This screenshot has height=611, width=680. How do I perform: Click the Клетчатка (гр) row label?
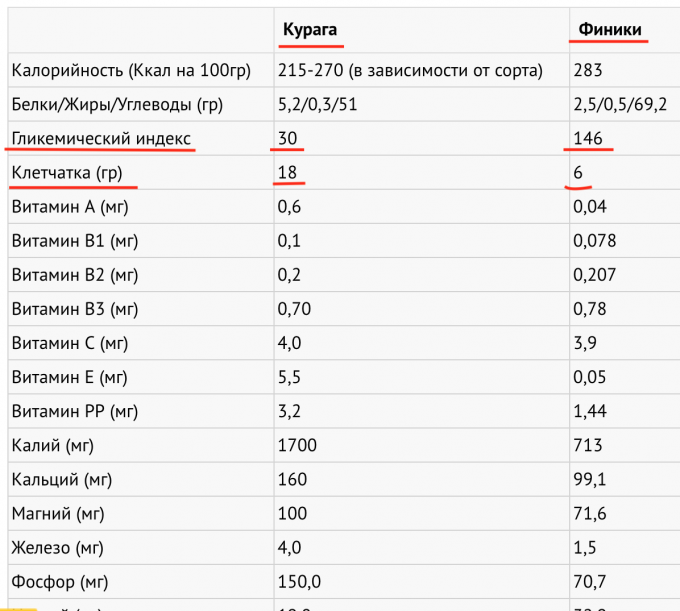66,173
